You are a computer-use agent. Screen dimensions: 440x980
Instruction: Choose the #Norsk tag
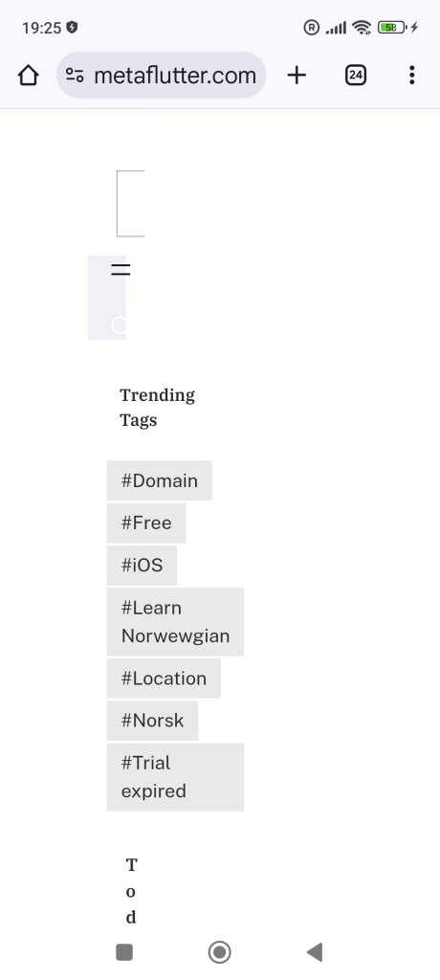point(152,721)
